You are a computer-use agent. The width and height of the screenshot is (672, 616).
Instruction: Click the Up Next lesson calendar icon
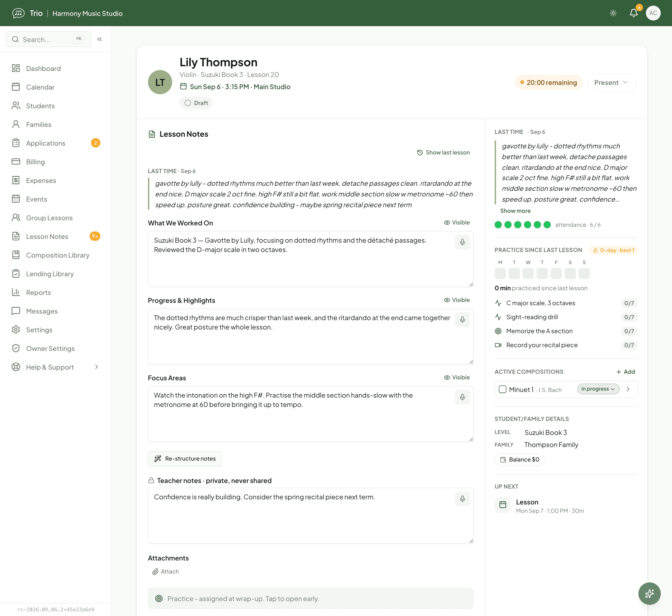(502, 505)
